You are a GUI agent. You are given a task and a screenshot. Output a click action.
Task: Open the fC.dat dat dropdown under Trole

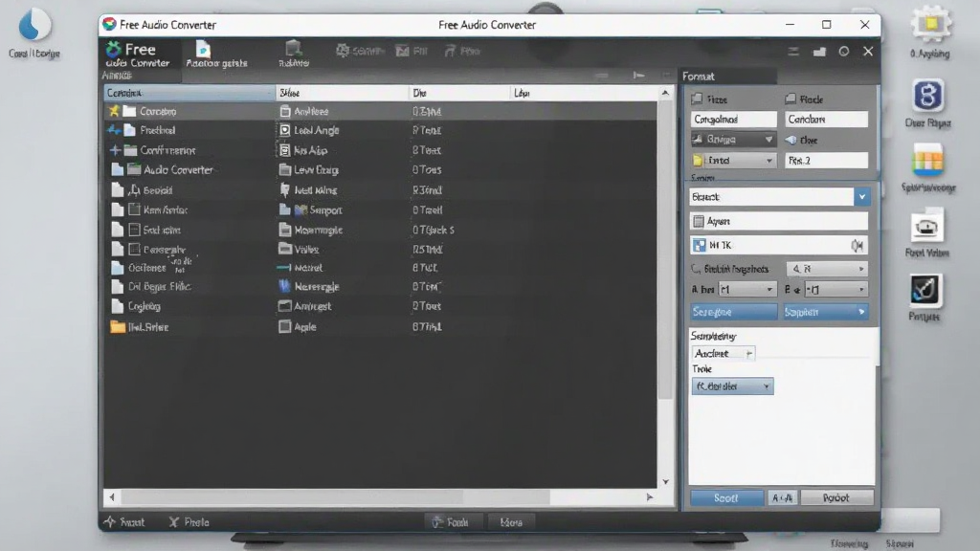pyautogui.click(x=732, y=386)
